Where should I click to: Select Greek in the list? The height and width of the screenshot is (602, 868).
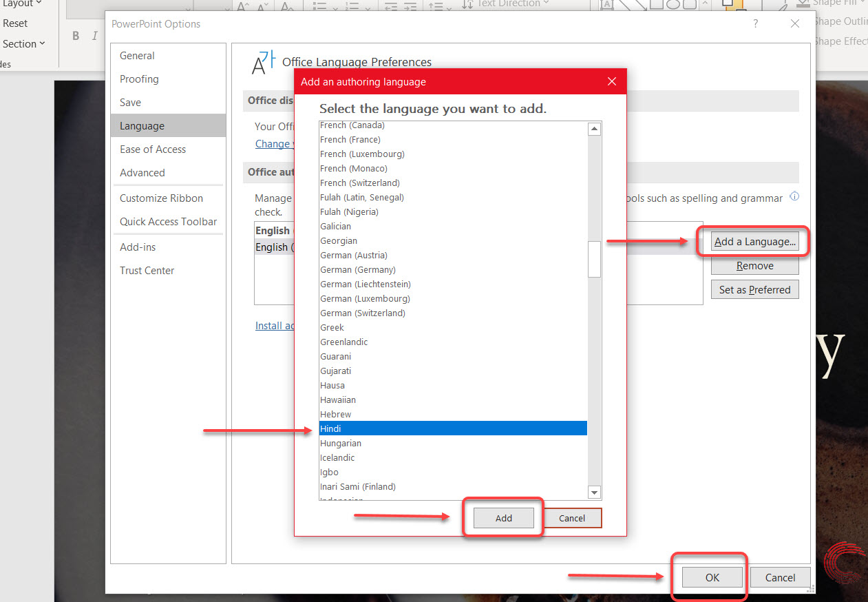pos(453,327)
